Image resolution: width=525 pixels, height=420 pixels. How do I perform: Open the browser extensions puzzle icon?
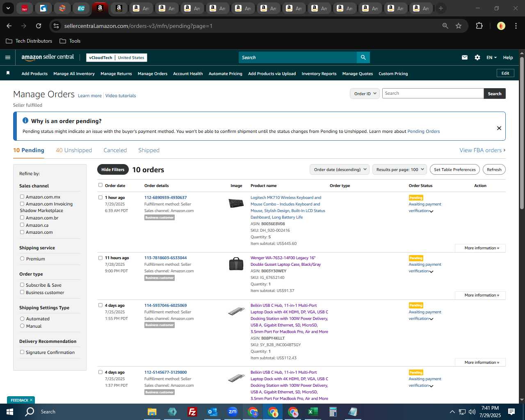pos(479,26)
